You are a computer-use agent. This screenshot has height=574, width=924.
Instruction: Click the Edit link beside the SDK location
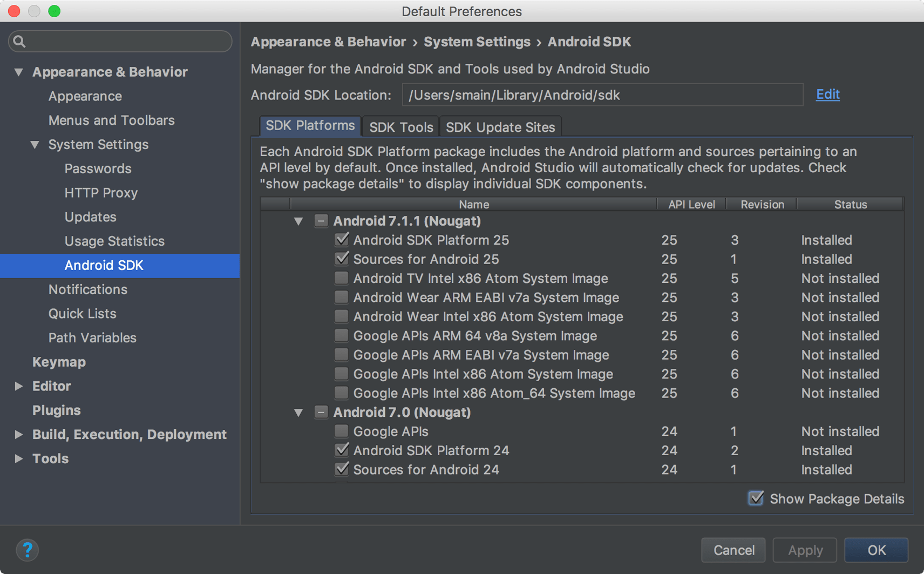pos(827,94)
